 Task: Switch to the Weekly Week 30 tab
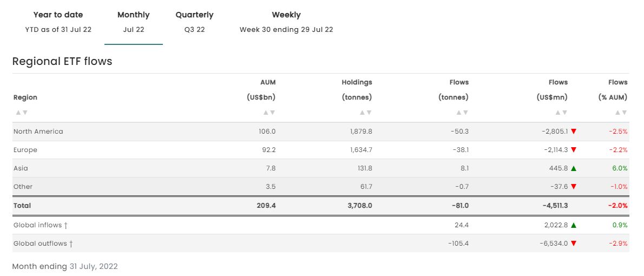[286, 22]
